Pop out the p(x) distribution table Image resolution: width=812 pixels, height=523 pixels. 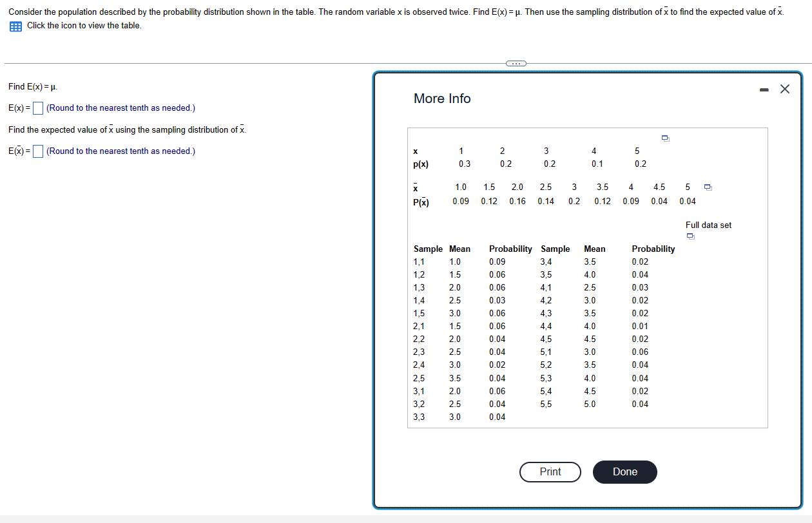666,138
